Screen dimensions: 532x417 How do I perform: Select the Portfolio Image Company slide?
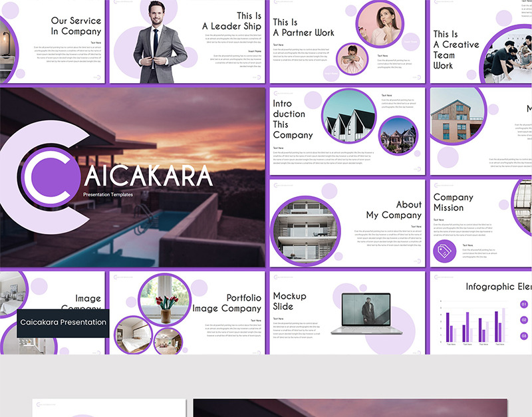(x=188, y=313)
